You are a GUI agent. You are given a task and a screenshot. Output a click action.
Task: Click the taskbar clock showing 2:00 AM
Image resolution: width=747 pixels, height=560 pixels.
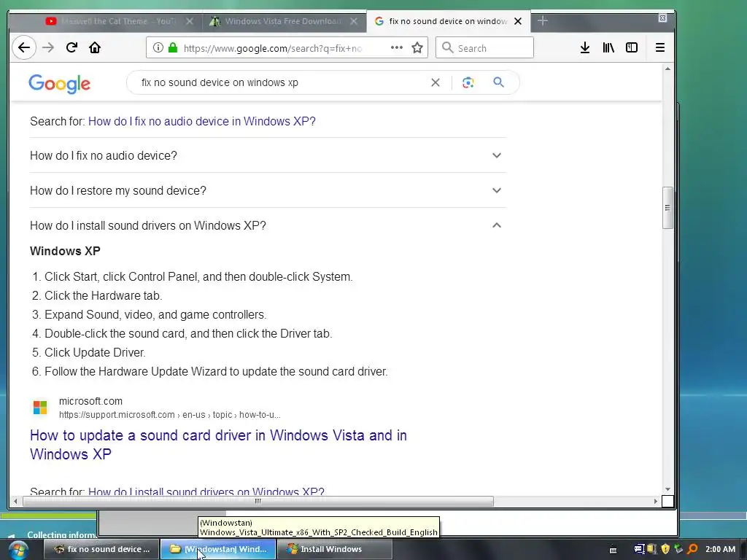(720, 549)
